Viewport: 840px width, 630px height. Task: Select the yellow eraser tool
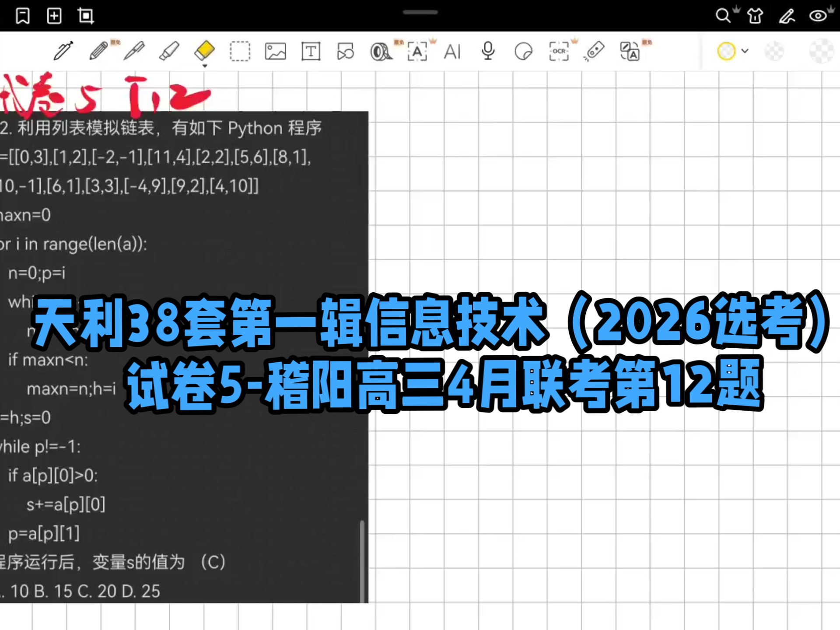204,51
